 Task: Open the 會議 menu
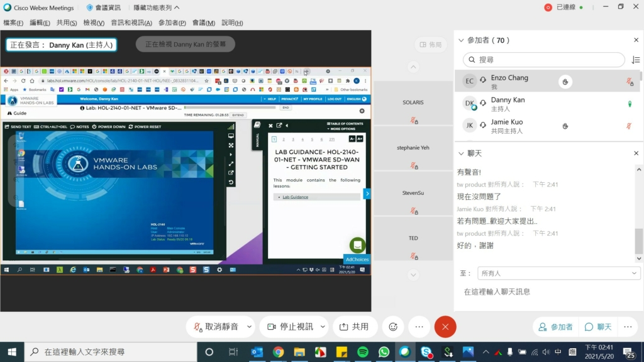click(204, 23)
